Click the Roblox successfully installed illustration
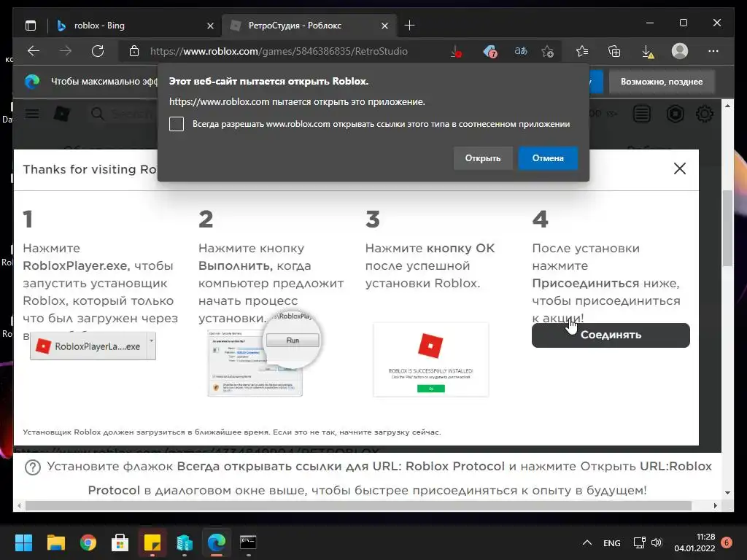The width and height of the screenshot is (747, 560). pos(431,359)
